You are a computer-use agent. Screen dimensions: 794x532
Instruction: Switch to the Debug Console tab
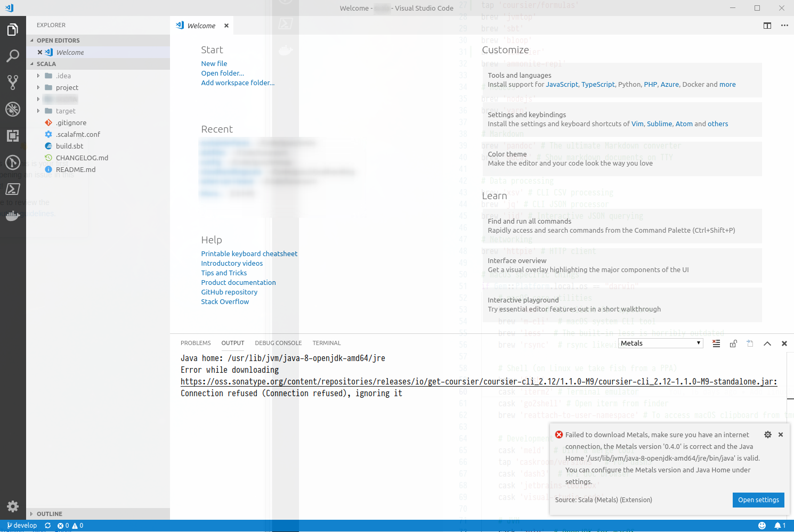[278, 343]
